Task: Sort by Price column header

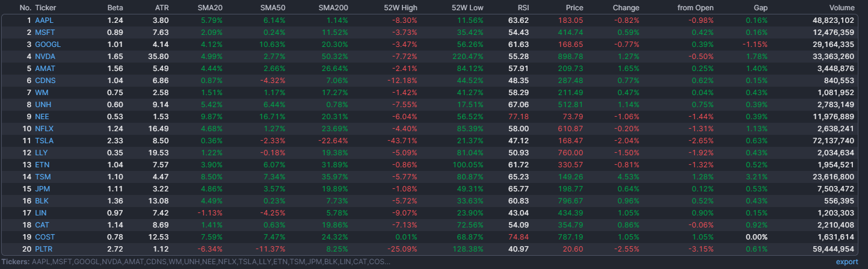Action: click(574, 8)
